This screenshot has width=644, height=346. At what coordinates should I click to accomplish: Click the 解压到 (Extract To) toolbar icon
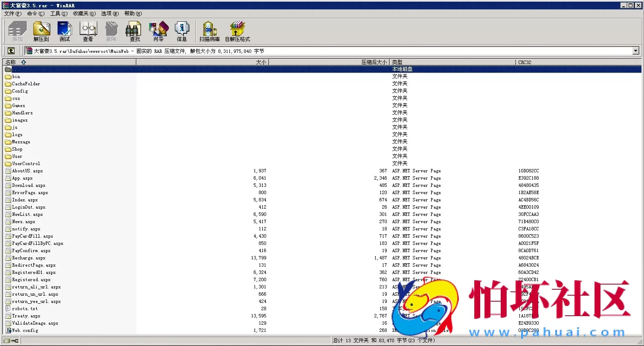41,31
